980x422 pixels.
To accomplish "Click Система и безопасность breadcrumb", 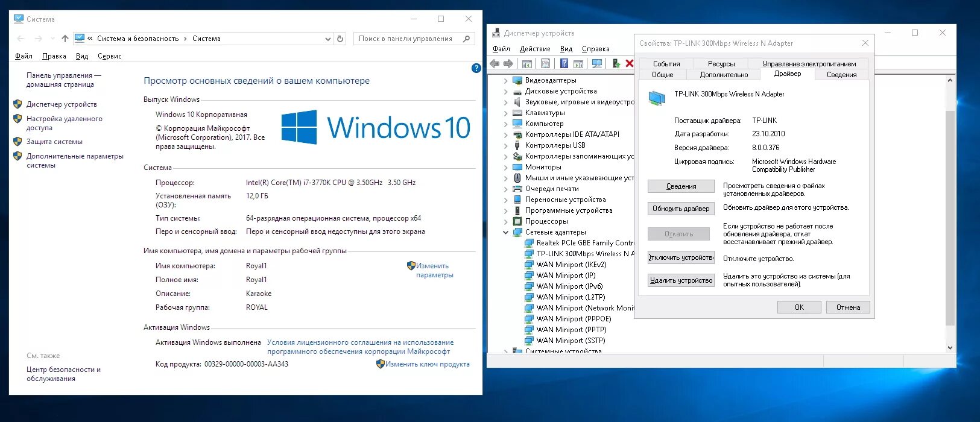I will (138, 39).
